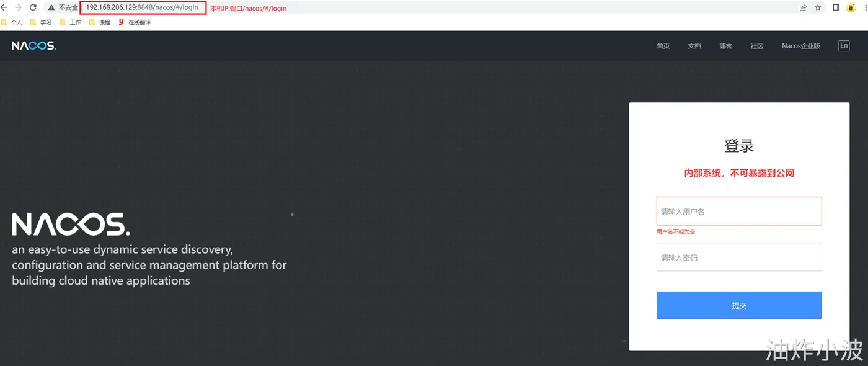Open the 课程 bookmark folder
868x366 pixels.
pos(100,22)
